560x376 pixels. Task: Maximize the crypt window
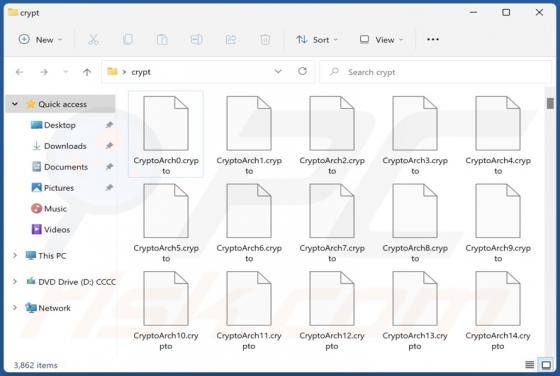click(506, 12)
